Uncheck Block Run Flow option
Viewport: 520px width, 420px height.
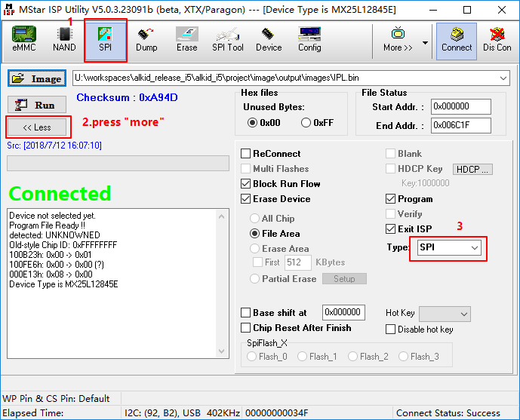[x=246, y=184]
